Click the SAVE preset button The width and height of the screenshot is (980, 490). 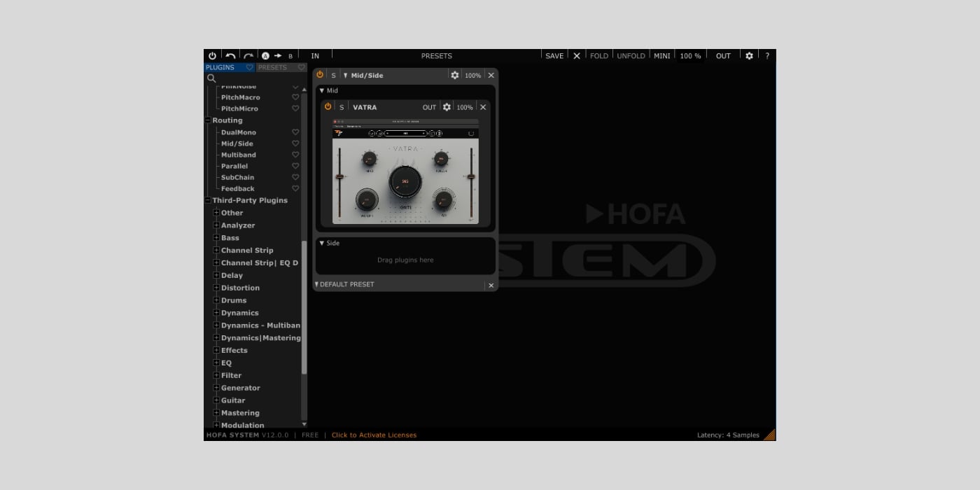point(554,56)
